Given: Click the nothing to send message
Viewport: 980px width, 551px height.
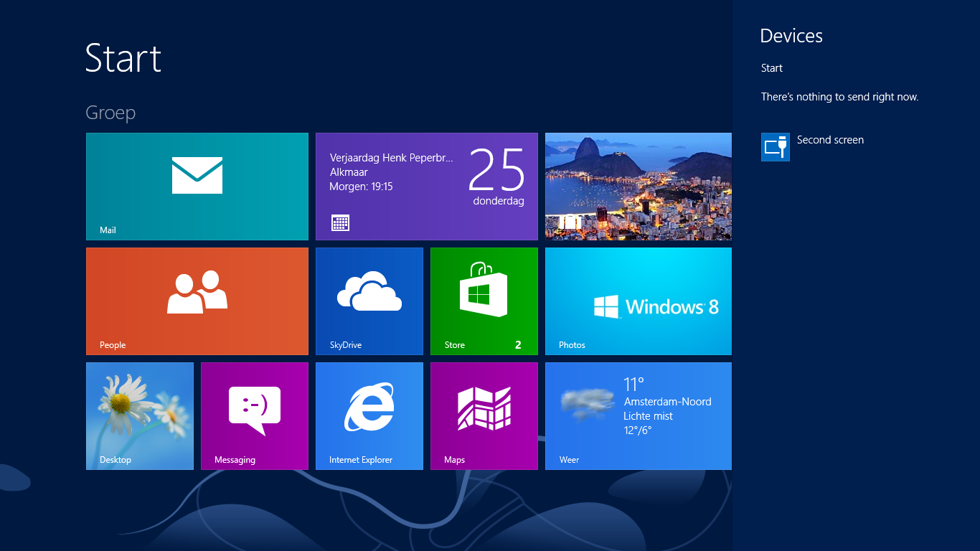Looking at the screenshot, I should pyautogui.click(x=840, y=97).
